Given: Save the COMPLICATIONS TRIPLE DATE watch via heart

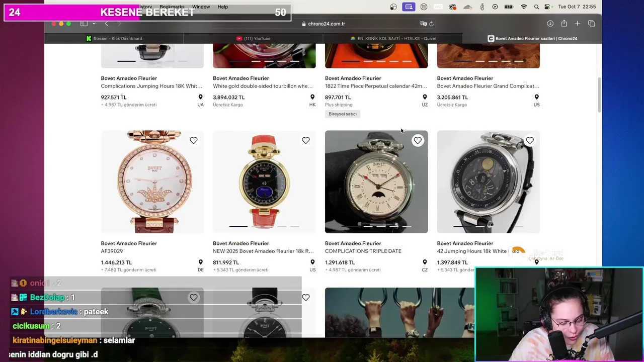Looking at the screenshot, I should (418, 141).
